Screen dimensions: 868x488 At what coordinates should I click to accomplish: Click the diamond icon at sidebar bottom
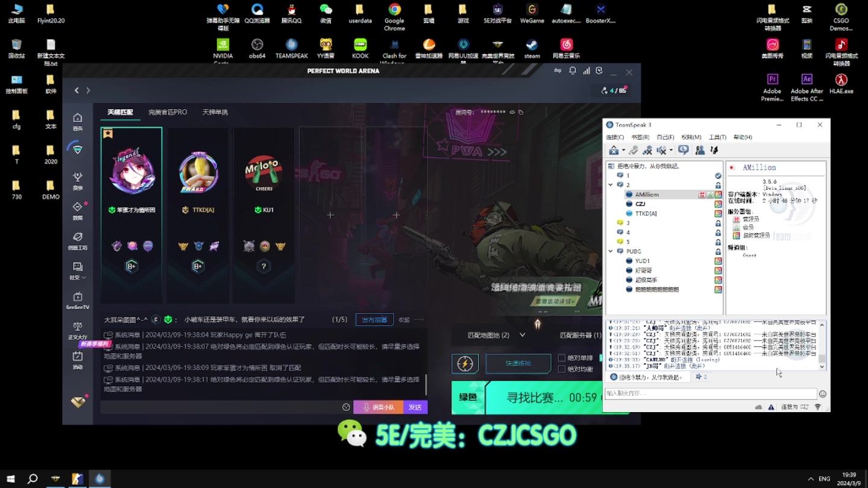[78, 402]
